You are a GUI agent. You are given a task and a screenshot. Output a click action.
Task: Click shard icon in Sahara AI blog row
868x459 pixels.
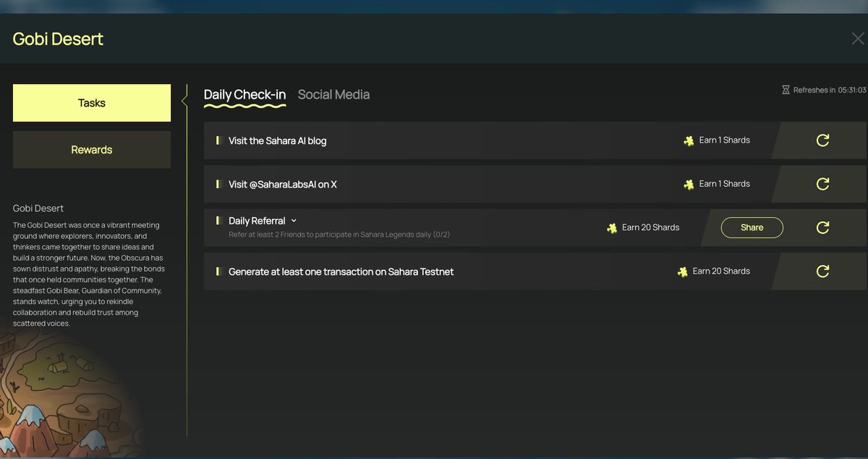(689, 140)
